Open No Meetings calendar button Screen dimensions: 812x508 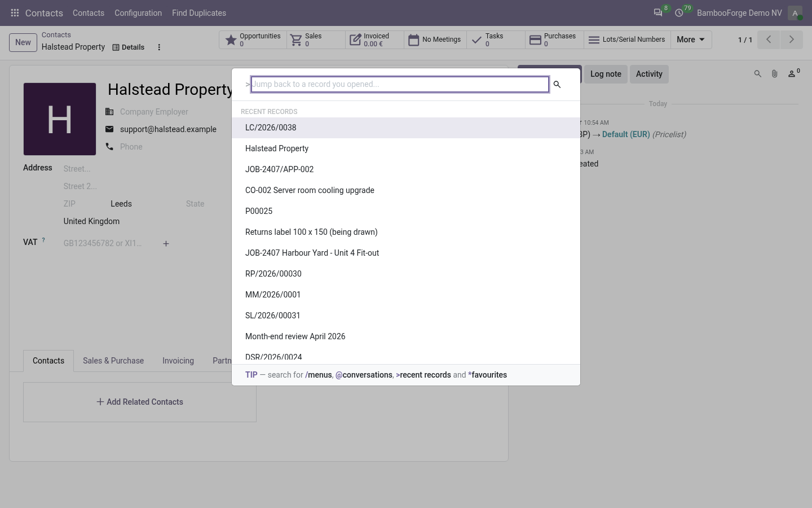point(435,40)
